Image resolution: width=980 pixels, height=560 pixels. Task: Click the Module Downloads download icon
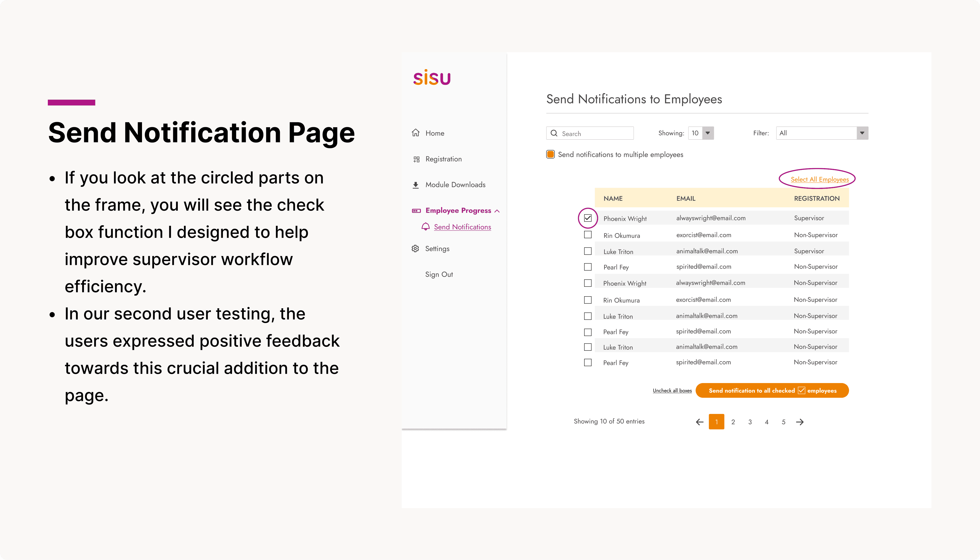(415, 185)
